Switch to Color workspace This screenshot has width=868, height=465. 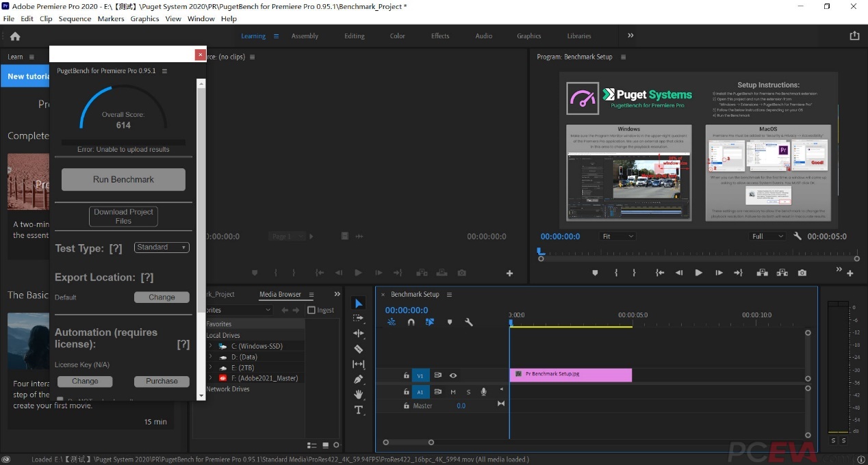tap(397, 36)
